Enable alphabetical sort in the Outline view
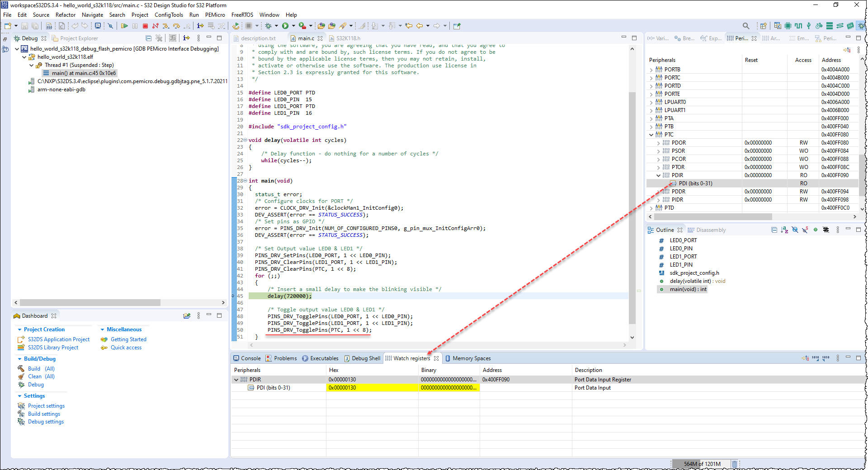 784,230
